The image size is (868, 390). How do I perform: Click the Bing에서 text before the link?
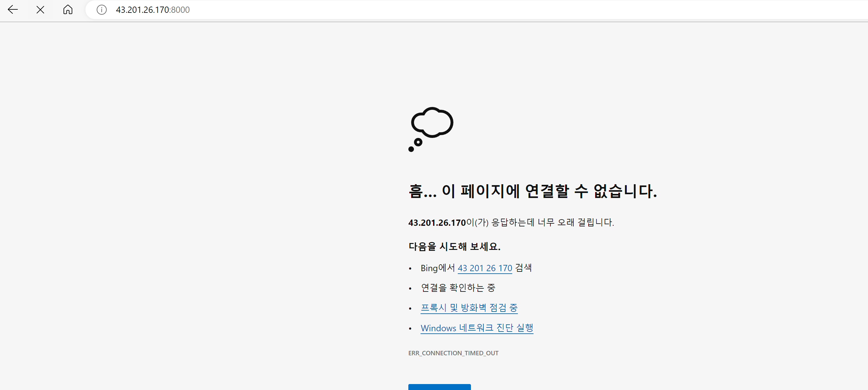[437, 268]
